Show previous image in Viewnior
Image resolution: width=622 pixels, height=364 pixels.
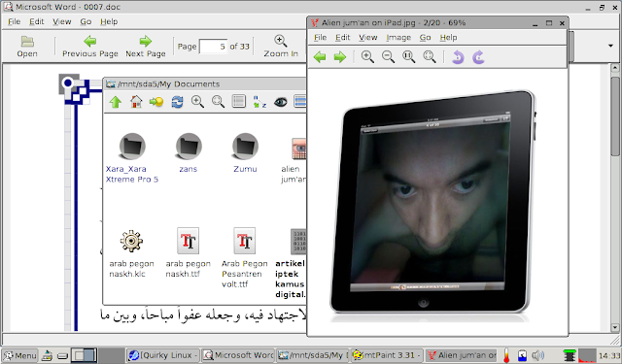(320, 57)
